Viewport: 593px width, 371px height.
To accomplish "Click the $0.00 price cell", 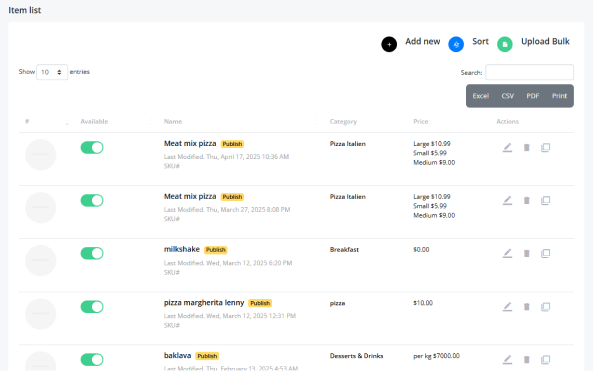I will coord(421,250).
